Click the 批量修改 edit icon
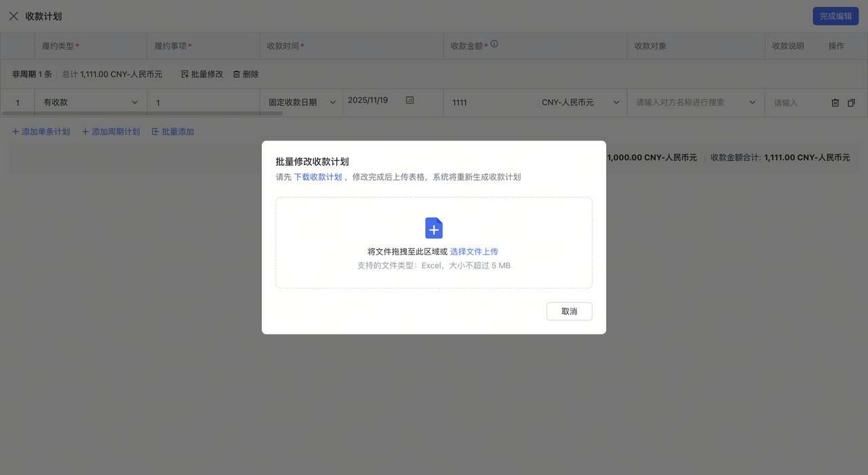This screenshot has width=868, height=475. [184, 74]
